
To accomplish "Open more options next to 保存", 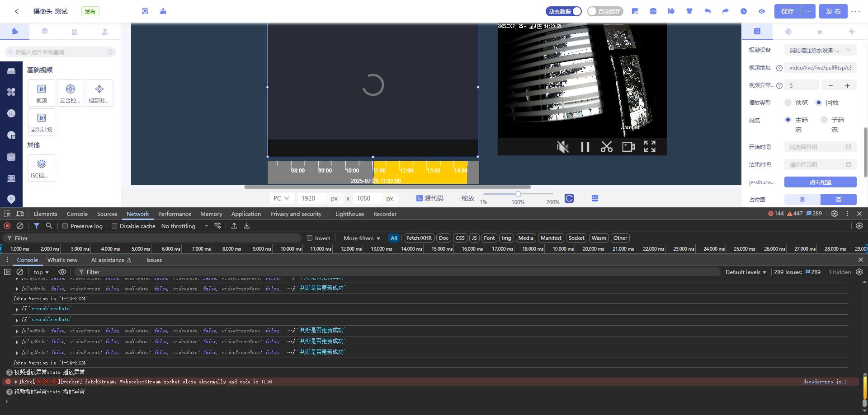I will (x=808, y=11).
